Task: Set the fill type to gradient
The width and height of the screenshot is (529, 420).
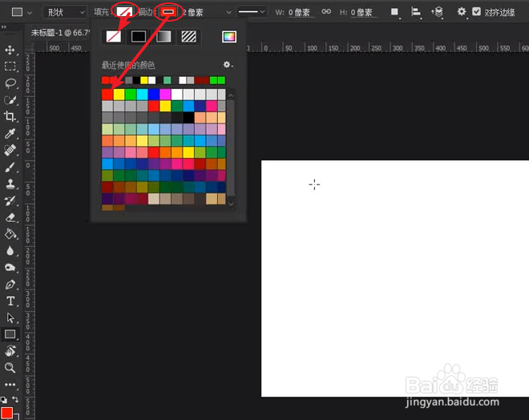Action: 164,36
